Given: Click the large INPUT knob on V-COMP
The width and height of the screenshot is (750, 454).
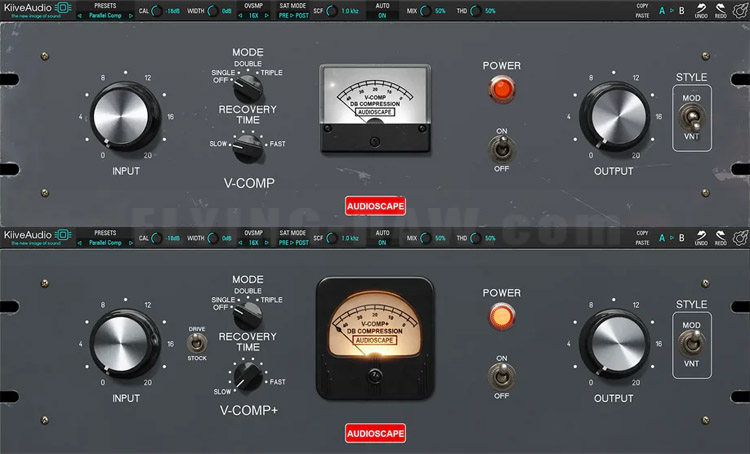Looking at the screenshot, I should pyautogui.click(x=125, y=116).
